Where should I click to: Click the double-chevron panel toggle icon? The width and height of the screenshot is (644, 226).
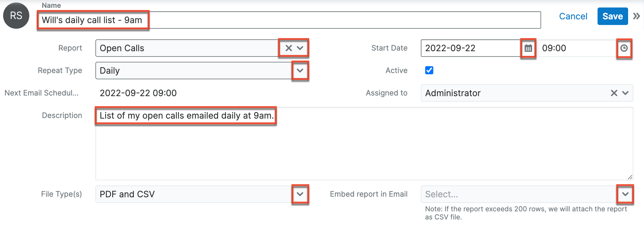pos(637,16)
